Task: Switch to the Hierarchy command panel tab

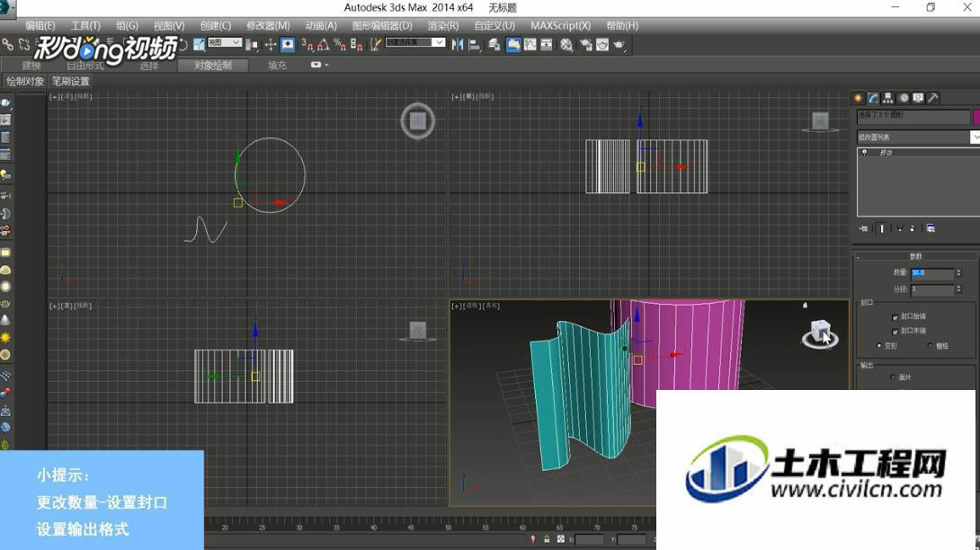Action: (888, 98)
